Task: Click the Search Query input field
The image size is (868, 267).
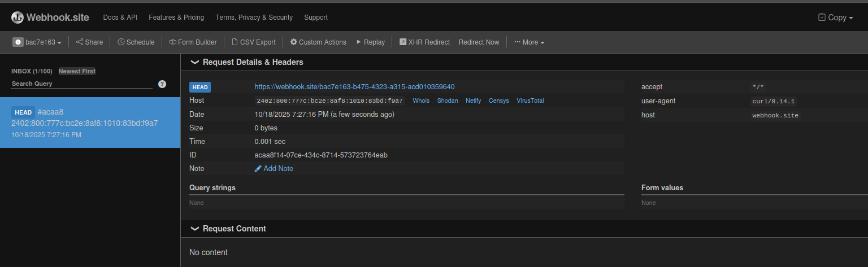Action: tap(81, 84)
